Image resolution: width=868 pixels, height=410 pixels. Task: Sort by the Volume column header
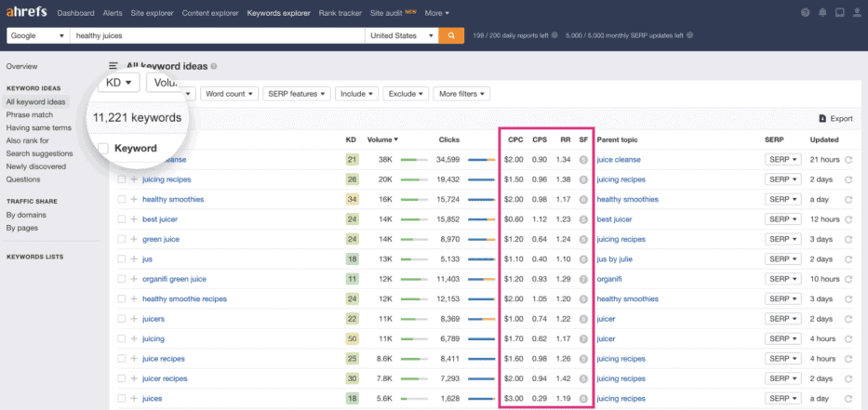coord(382,139)
